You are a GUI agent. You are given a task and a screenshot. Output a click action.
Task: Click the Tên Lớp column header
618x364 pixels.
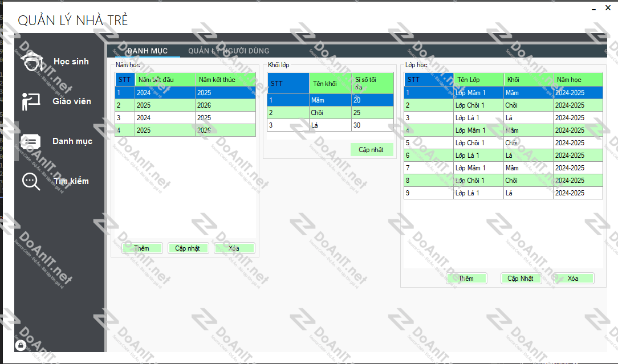click(478, 80)
